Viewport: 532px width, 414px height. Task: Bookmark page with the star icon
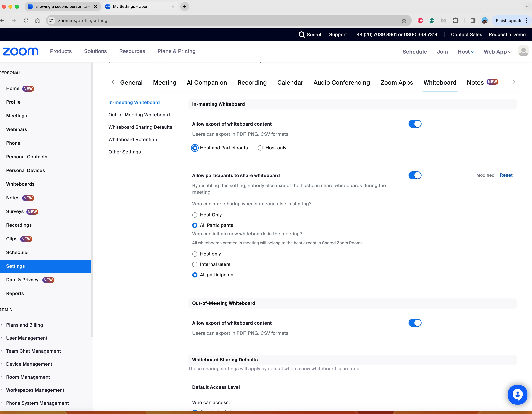point(404,21)
